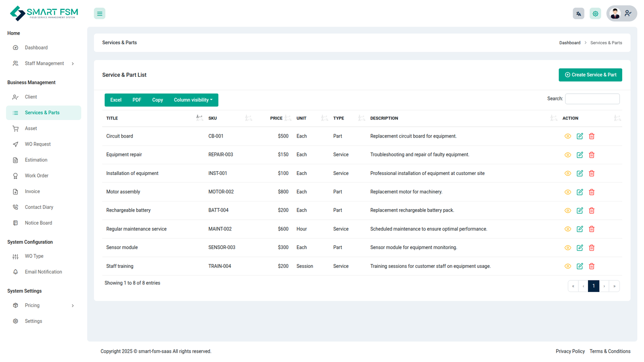Edit the Circuit board entry
644x362 pixels.
pos(580,136)
